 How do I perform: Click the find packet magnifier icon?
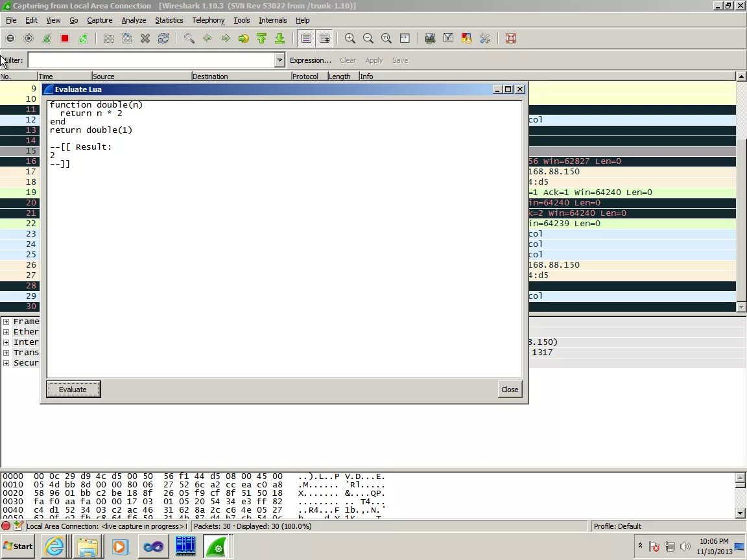click(x=189, y=39)
